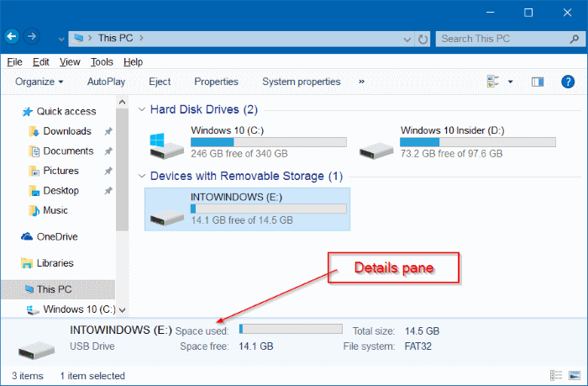
Task: Unpin Downloads using its pin icon
Action: click(x=108, y=131)
